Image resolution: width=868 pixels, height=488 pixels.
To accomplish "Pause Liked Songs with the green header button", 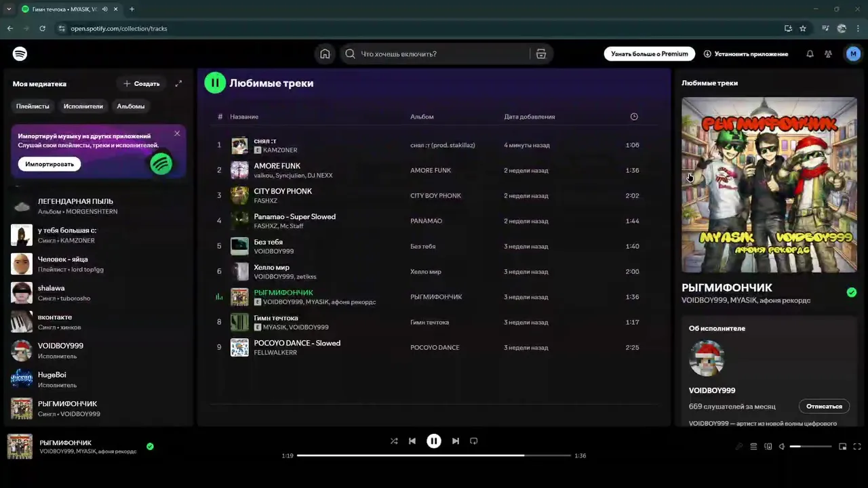I will [214, 83].
